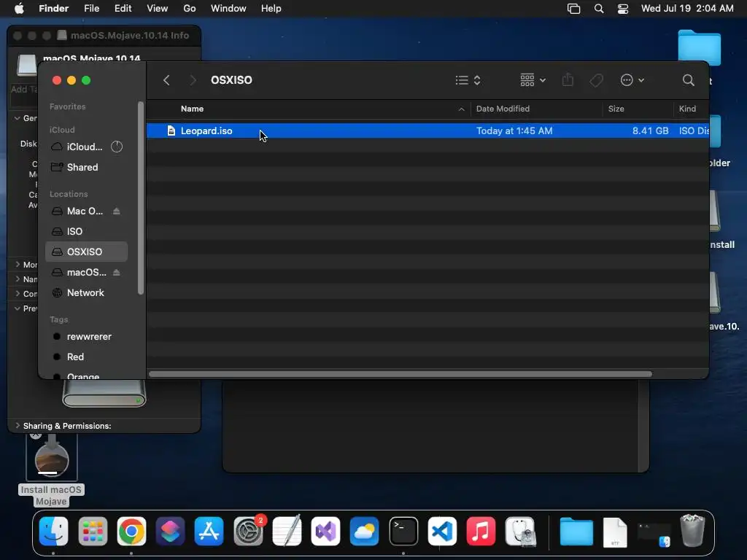Image resolution: width=747 pixels, height=560 pixels.
Task: Open TextEdit from the Dock
Action: (287, 531)
